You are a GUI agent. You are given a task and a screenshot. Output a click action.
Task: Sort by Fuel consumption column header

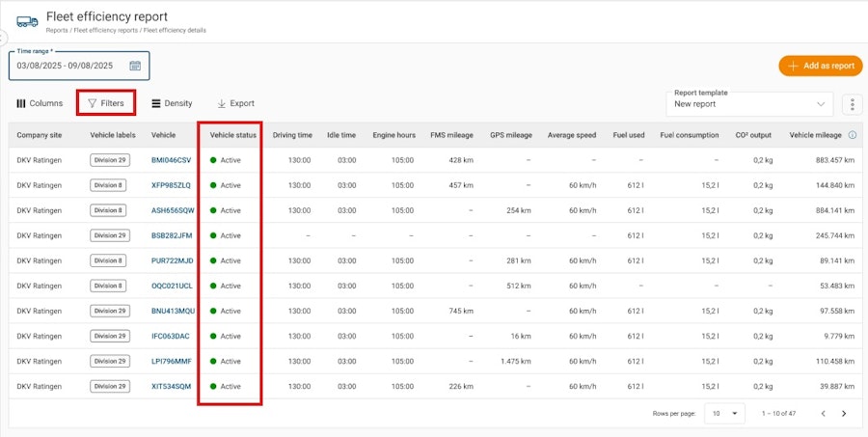click(x=690, y=135)
